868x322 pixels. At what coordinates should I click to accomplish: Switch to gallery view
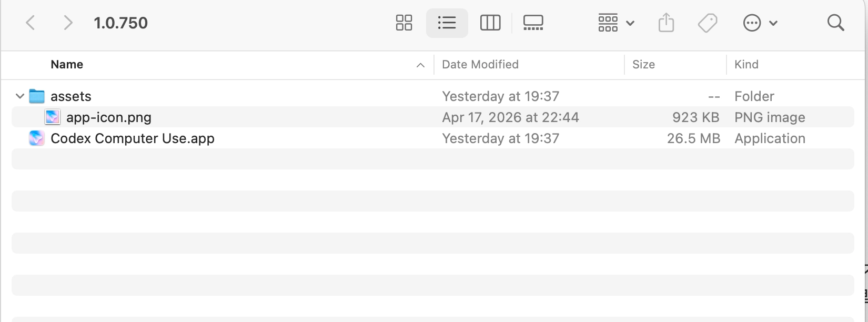(x=533, y=23)
